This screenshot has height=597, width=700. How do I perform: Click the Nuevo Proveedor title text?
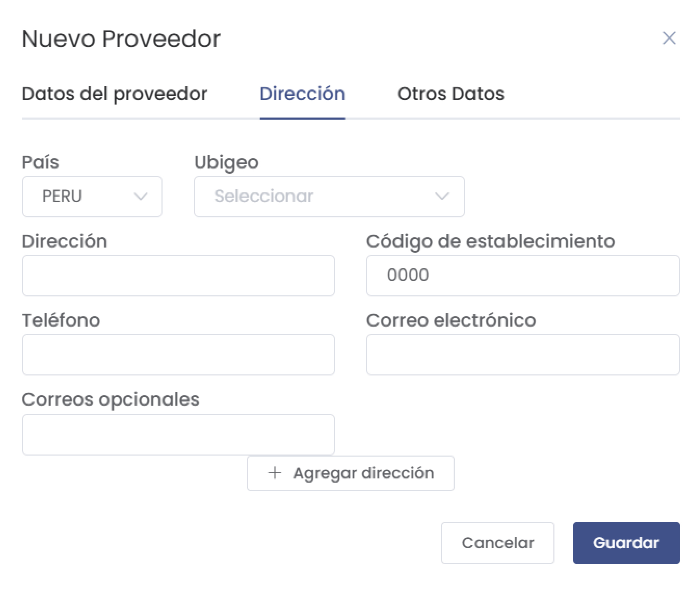tap(121, 39)
